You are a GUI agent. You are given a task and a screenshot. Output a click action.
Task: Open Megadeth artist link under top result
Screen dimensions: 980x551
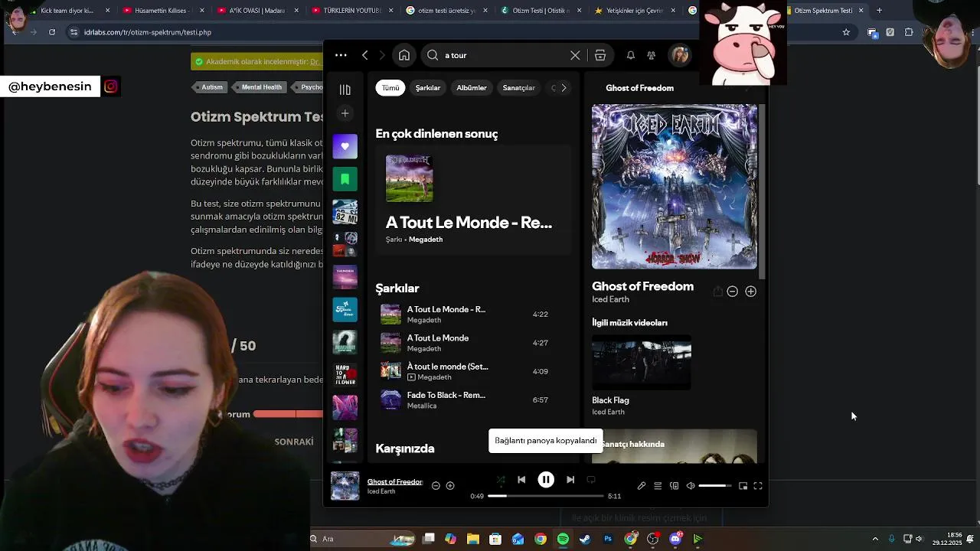click(426, 240)
